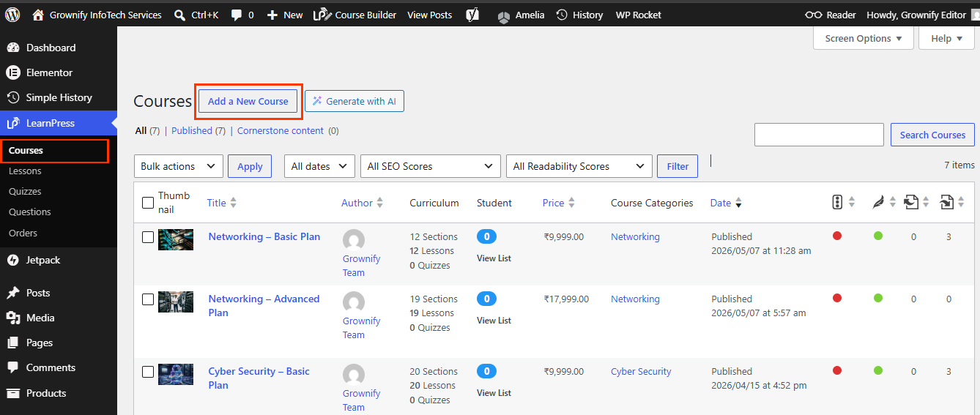Image resolution: width=980 pixels, height=415 pixels.
Task: Open the Bulk actions dropdown
Action: click(179, 166)
